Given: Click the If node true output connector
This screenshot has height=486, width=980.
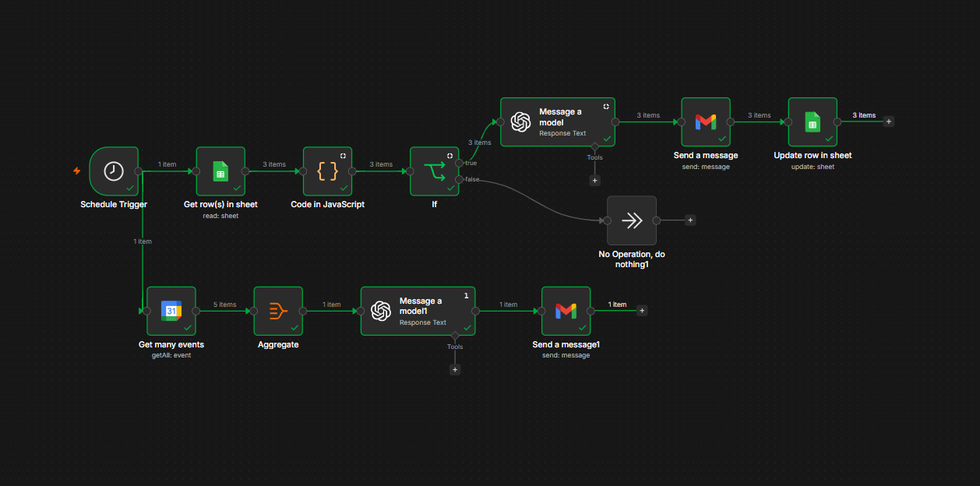Looking at the screenshot, I should [460, 163].
